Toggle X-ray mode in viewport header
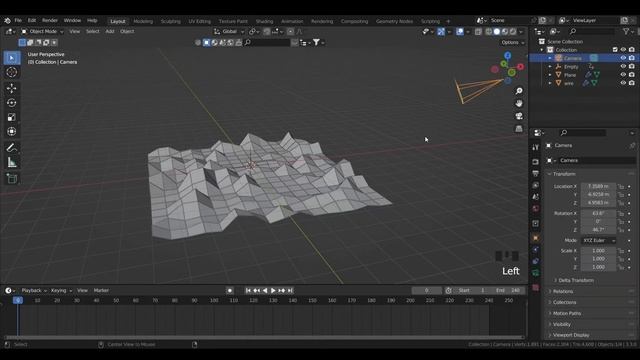 pyautogui.click(x=478, y=31)
